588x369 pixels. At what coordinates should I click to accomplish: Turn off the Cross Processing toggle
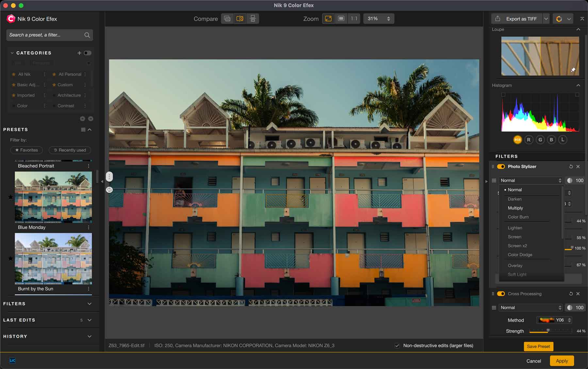click(501, 294)
